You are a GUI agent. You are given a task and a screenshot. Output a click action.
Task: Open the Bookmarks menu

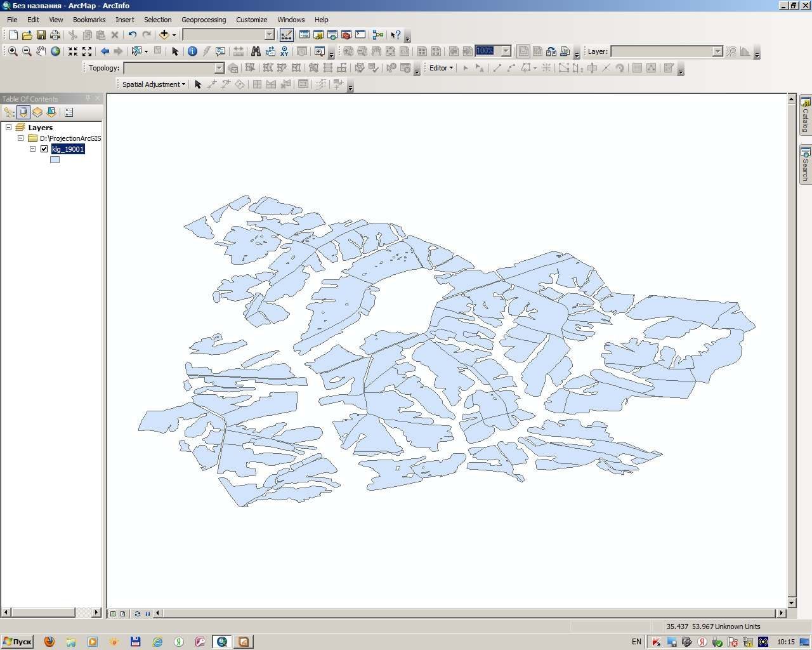pos(89,20)
